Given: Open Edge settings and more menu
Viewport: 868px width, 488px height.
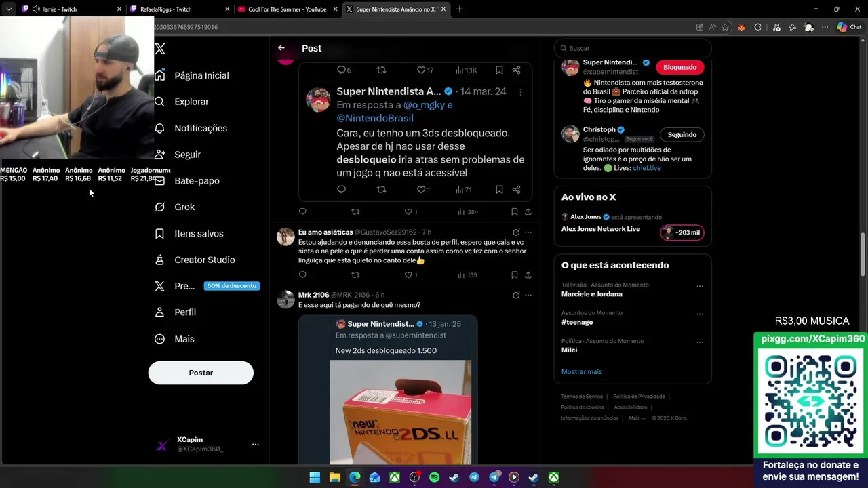Looking at the screenshot, I should click(x=825, y=27).
